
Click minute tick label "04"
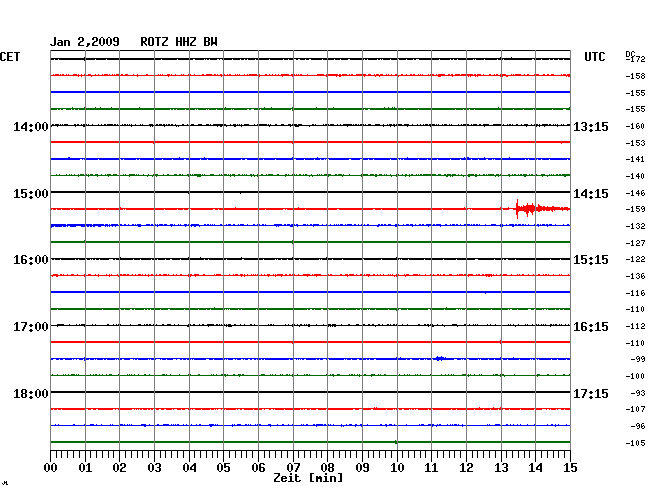[189, 468]
